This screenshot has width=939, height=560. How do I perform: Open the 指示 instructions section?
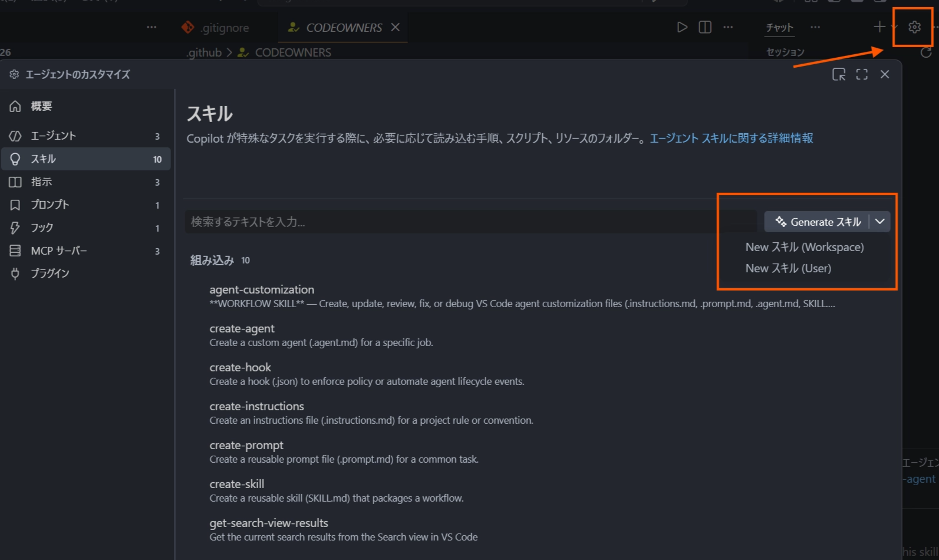coord(86,182)
